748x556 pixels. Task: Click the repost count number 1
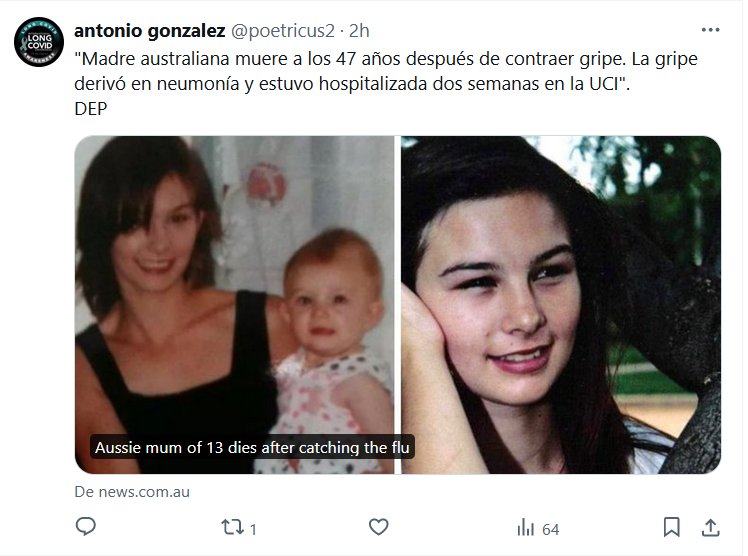click(x=253, y=529)
